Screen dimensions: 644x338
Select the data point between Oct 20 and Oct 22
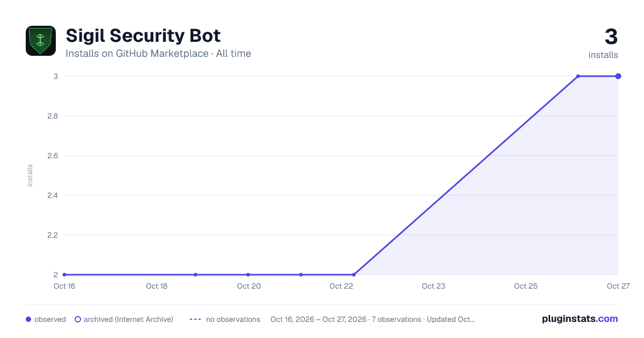301,275
